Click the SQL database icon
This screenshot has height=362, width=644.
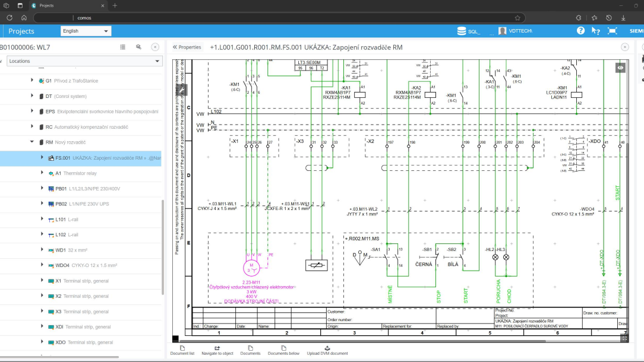point(462,31)
